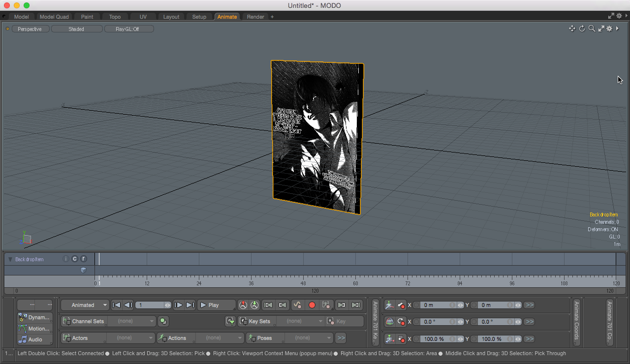Screen dimensions: 630x364
Task: Switch to the Render tab
Action: click(255, 17)
